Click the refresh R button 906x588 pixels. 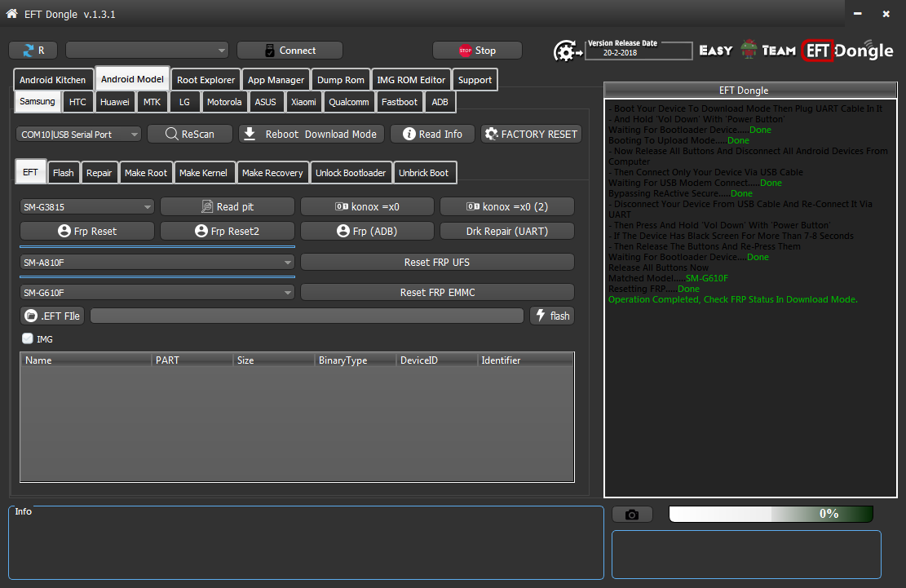click(33, 51)
